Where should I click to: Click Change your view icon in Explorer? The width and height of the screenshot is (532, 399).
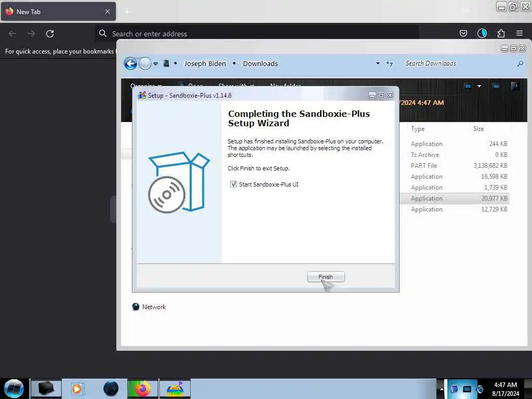coord(468,86)
